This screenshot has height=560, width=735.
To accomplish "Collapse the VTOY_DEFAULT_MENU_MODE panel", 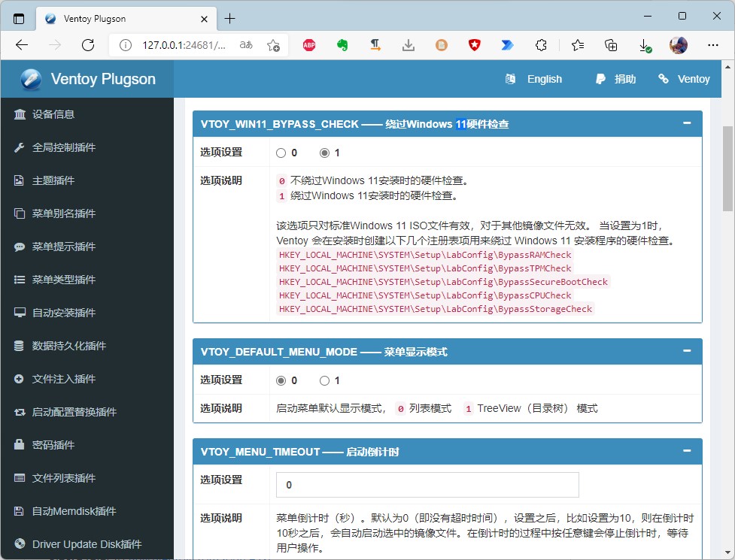I will 687,351.
